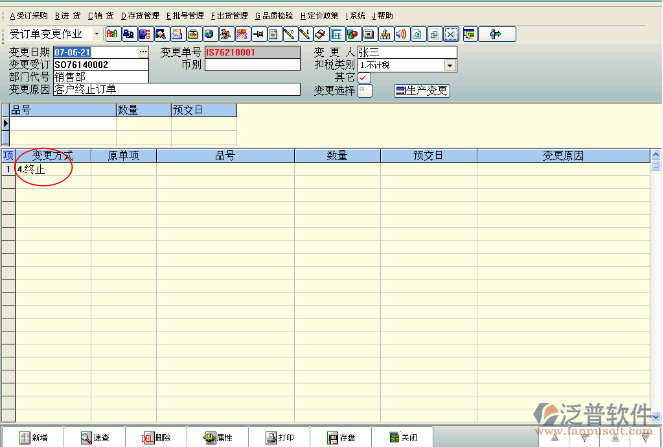Click the 新增 (Add) icon button
This screenshot has width=663, height=447.
click(x=33, y=438)
